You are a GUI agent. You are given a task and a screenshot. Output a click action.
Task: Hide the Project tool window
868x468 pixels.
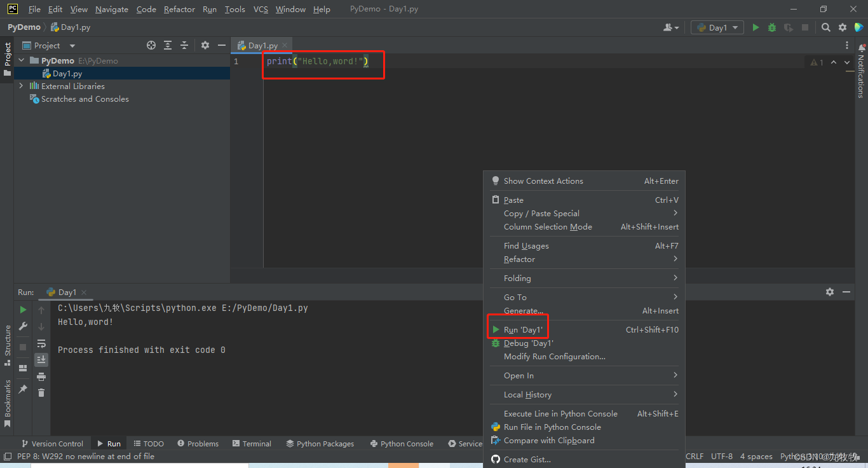[x=222, y=45]
